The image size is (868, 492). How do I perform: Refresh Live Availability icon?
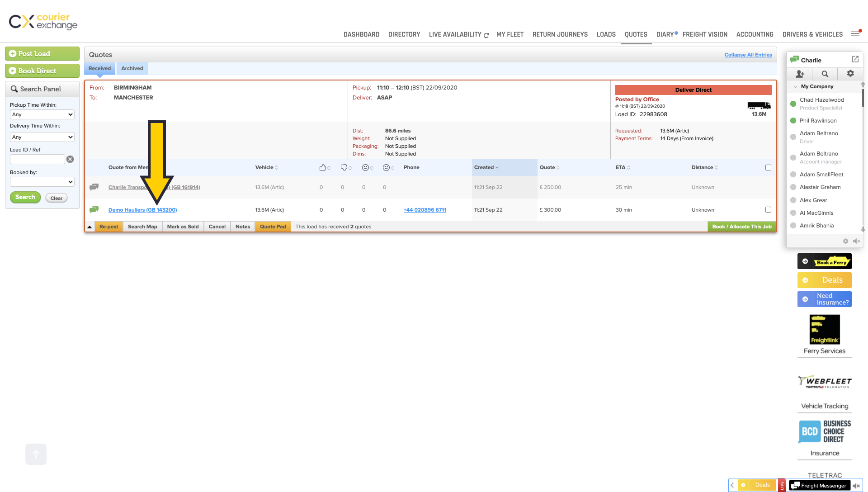point(486,35)
